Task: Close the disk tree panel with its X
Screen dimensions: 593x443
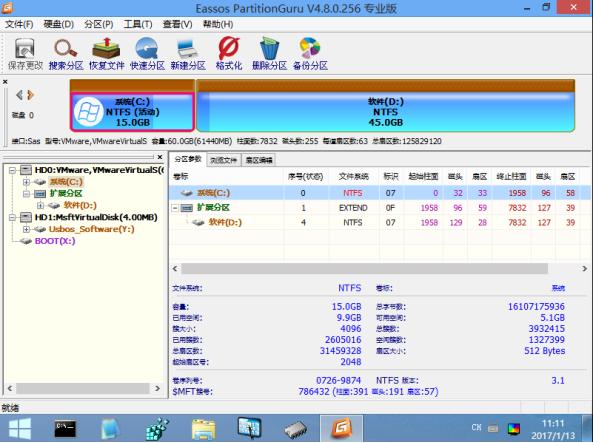Action: (160, 157)
